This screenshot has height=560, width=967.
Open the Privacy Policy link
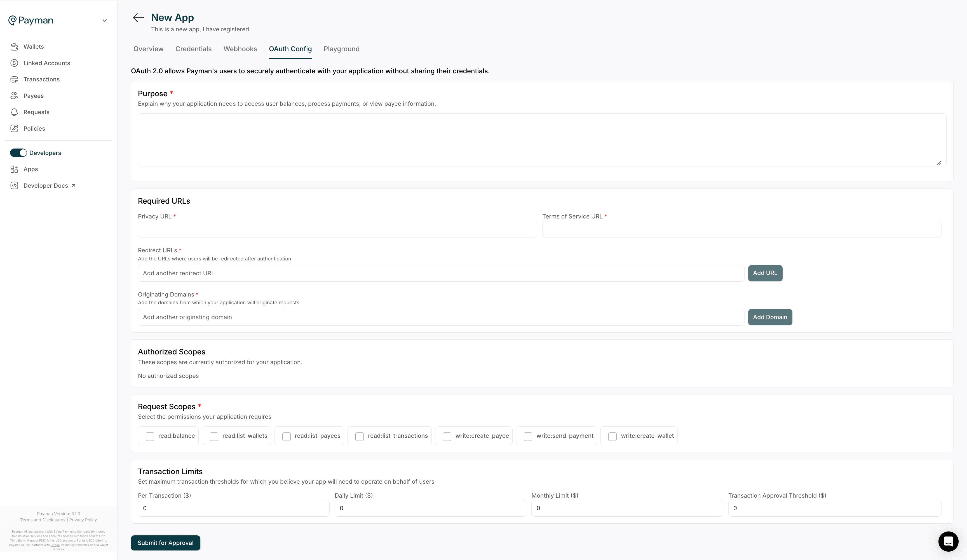(x=83, y=520)
